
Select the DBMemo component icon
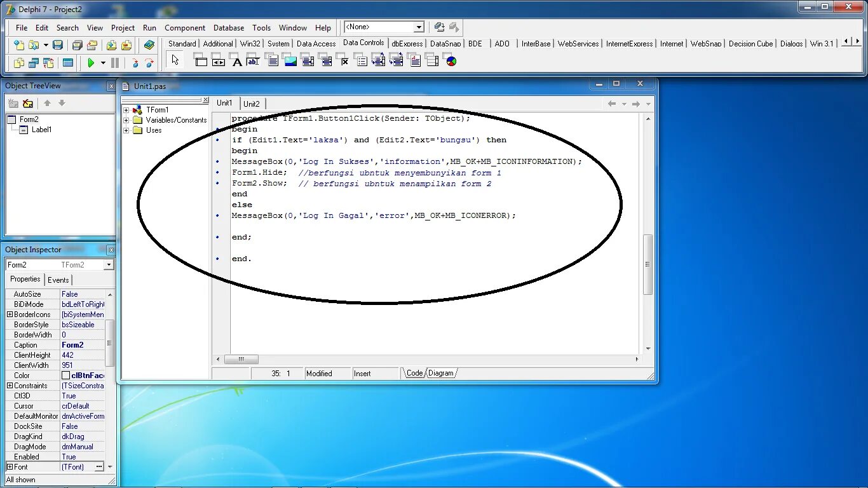point(272,60)
